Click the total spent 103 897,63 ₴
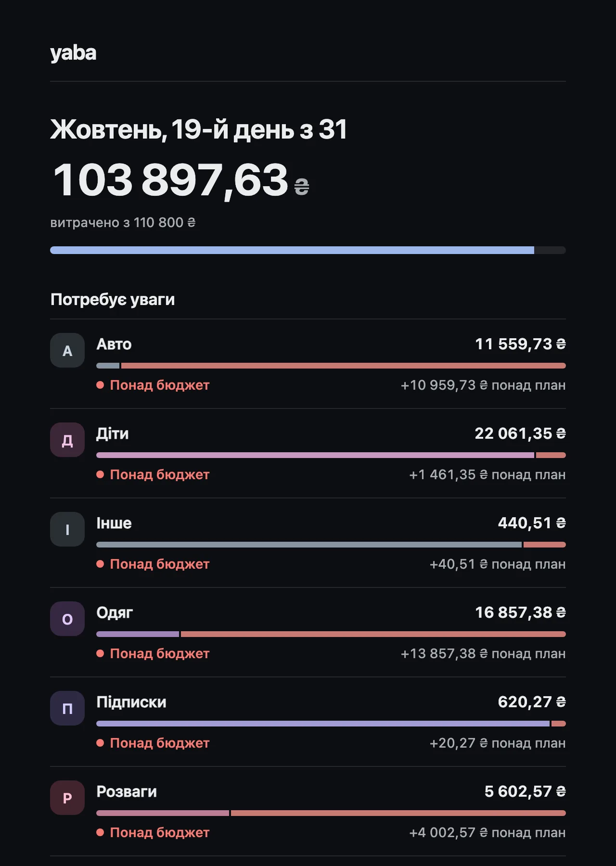The image size is (616, 866). [181, 180]
